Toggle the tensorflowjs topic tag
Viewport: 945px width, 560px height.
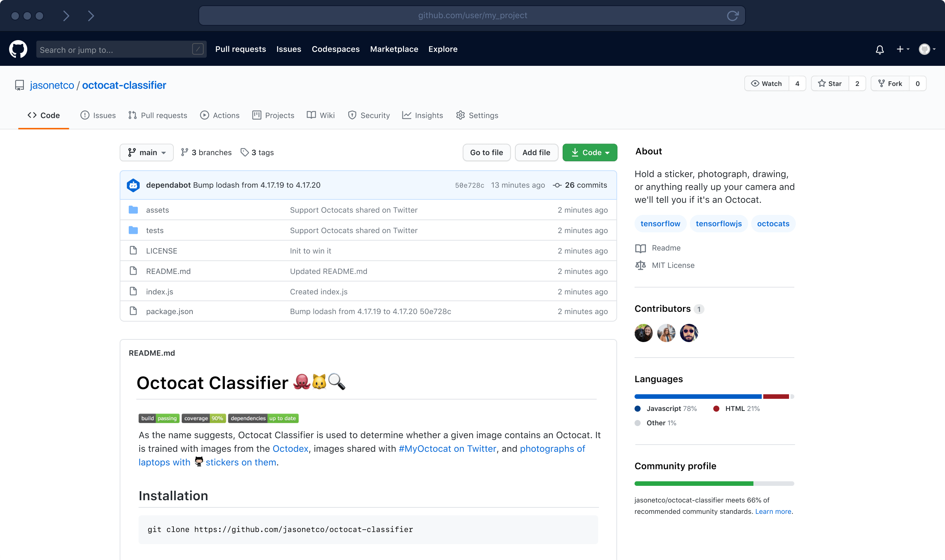tap(718, 223)
